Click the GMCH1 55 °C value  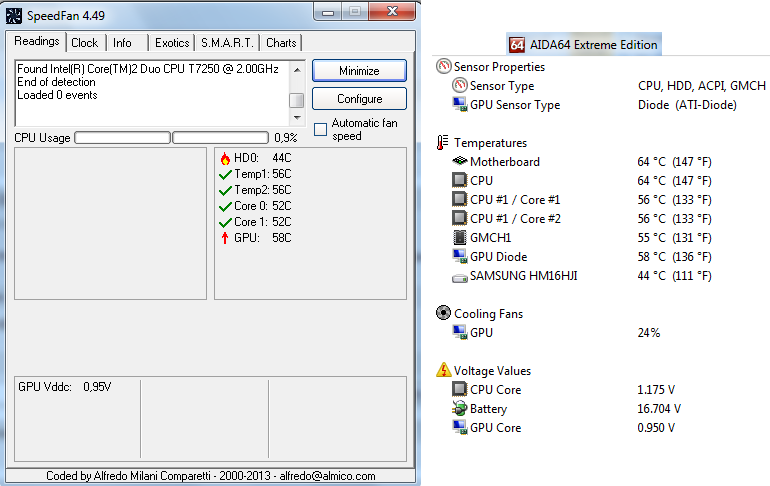pos(674,238)
